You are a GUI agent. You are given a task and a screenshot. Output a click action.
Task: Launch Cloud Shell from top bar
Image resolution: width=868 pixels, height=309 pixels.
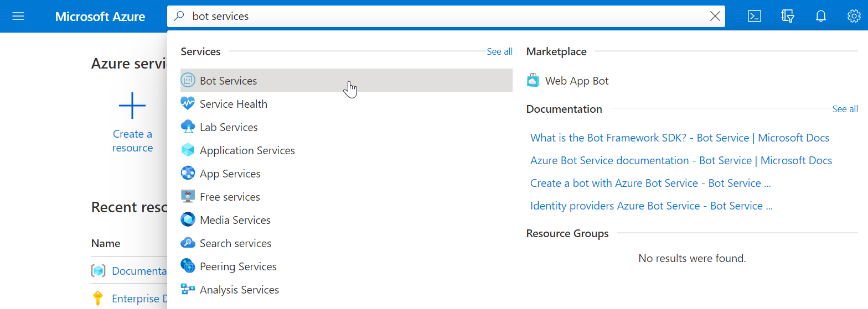pos(754,16)
